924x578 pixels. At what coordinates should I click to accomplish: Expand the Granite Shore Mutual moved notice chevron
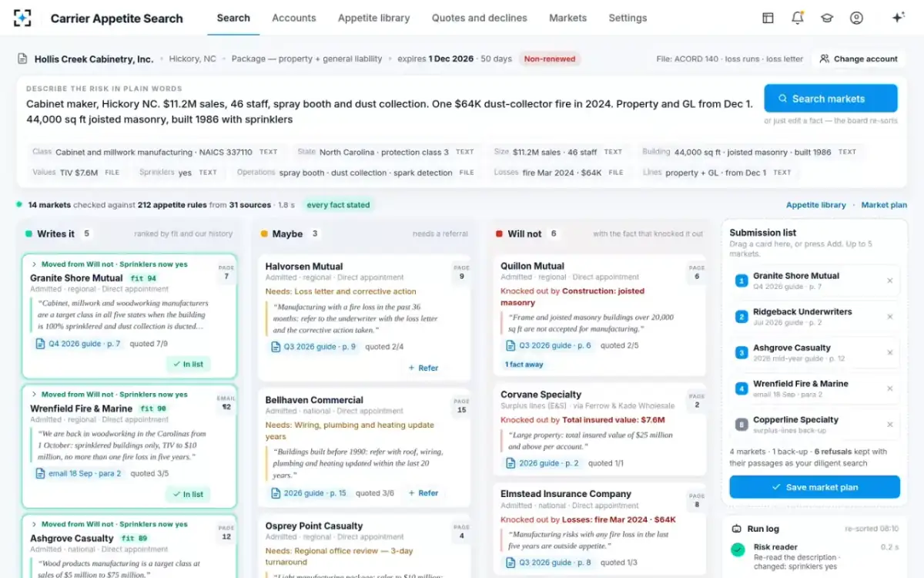click(35, 264)
